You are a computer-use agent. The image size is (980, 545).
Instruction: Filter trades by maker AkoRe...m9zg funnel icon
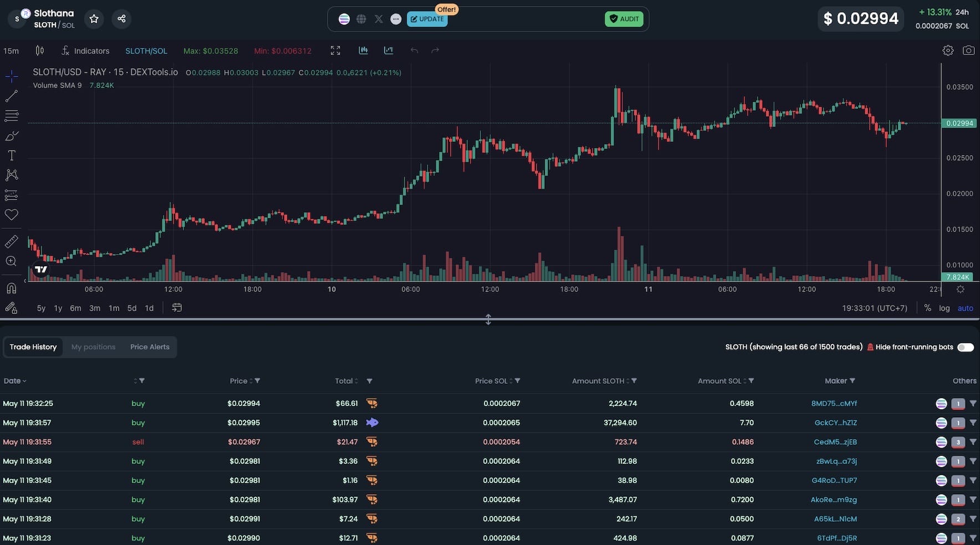tap(973, 500)
